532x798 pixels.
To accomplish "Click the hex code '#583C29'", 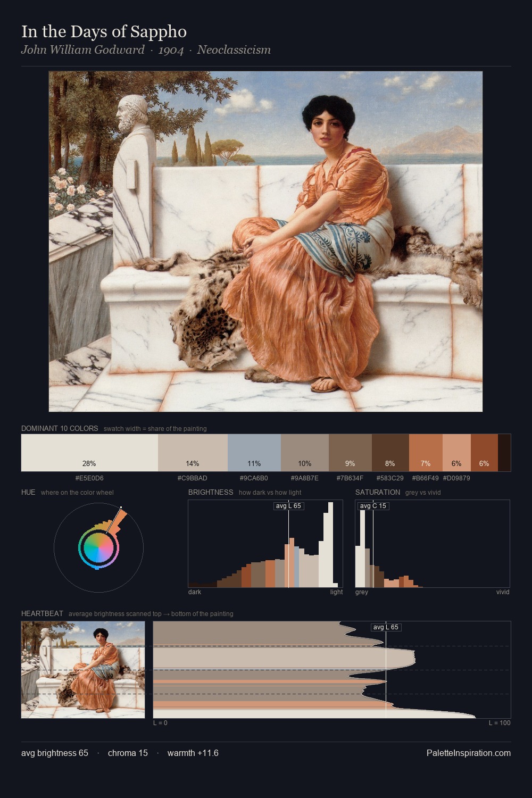I will tap(390, 478).
